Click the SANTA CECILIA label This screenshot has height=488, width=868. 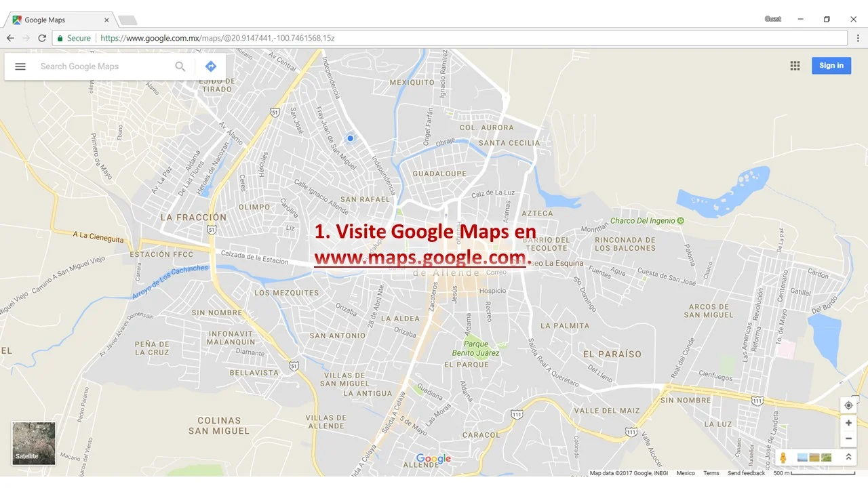click(x=509, y=143)
